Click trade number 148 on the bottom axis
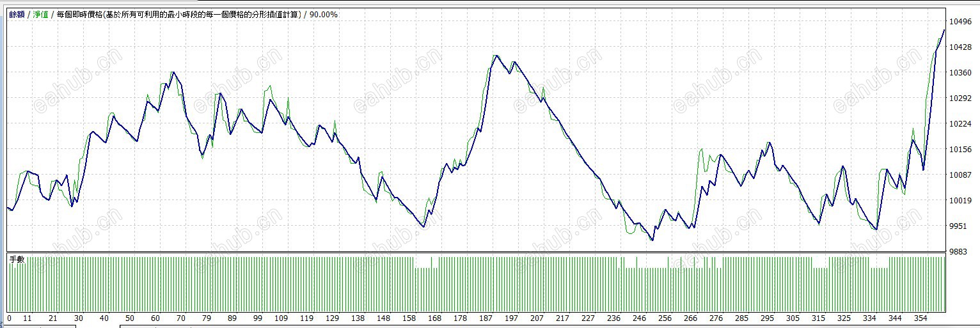Image resolution: width=980 pixels, height=328 pixels. click(x=383, y=318)
